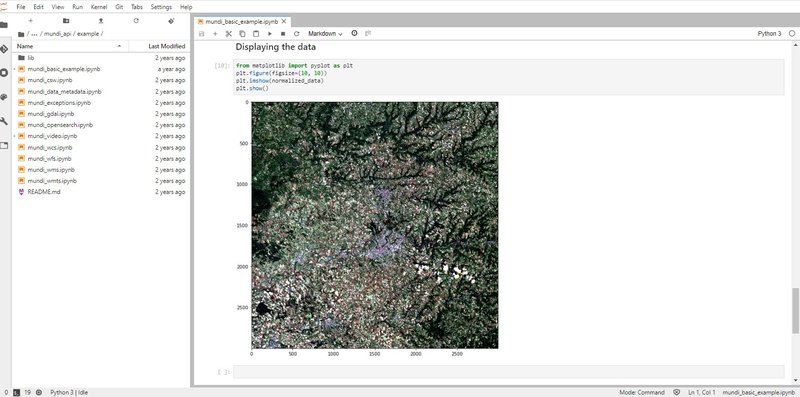Viewport: 800px width, 397px height.
Task: Select mundi_wfs.ipynb file
Action: [101, 159]
